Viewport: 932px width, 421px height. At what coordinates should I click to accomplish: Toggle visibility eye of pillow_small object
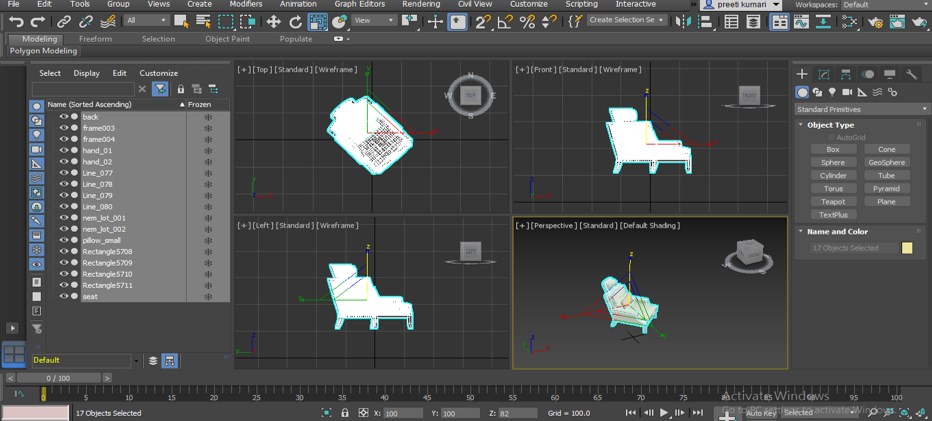tap(63, 240)
